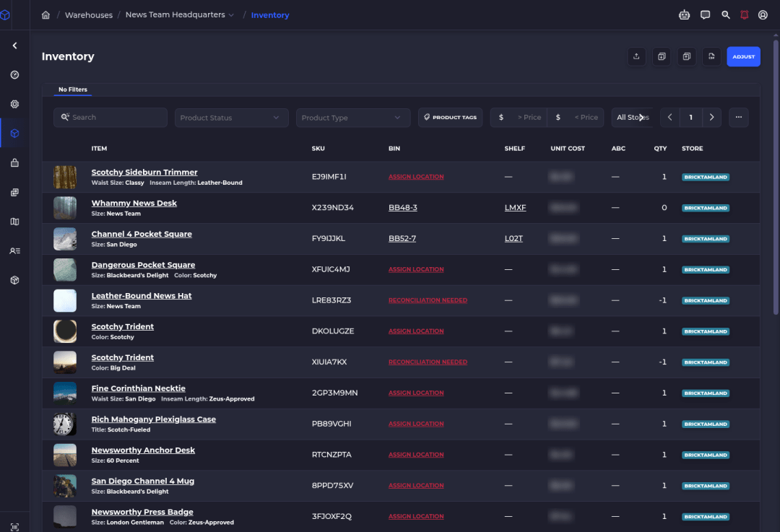
Task: Click the inventory Search field
Action: (x=110, y=118)
